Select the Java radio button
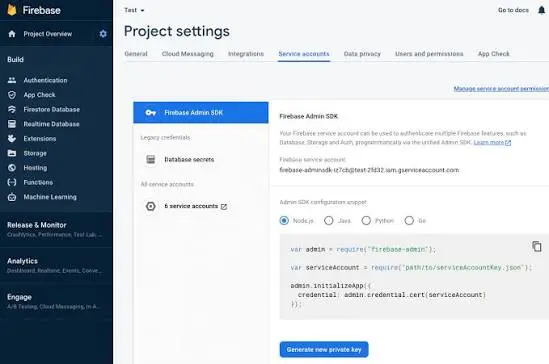549x364 pixels. [x=328, y=220]
